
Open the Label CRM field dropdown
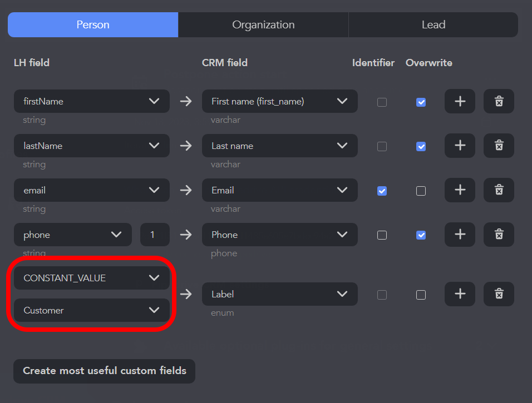pos(279,294)
